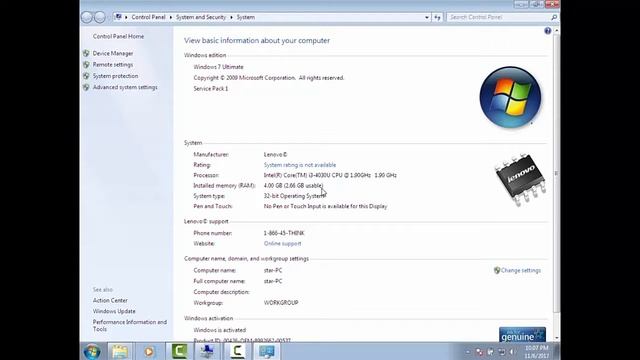Focus the Search Control Panel field

(x=499, y=17)
